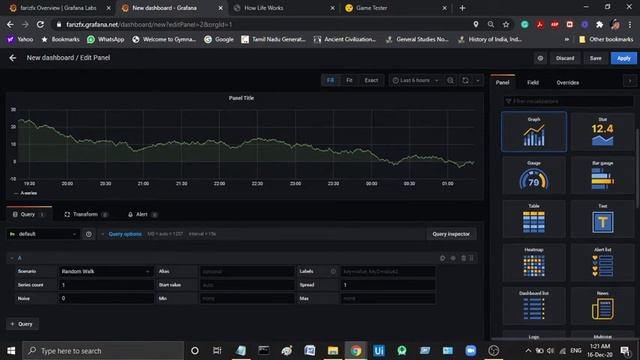Choose the Stat visualization tile
Viewport: 640px width, 360px height.
click(602, 131)
